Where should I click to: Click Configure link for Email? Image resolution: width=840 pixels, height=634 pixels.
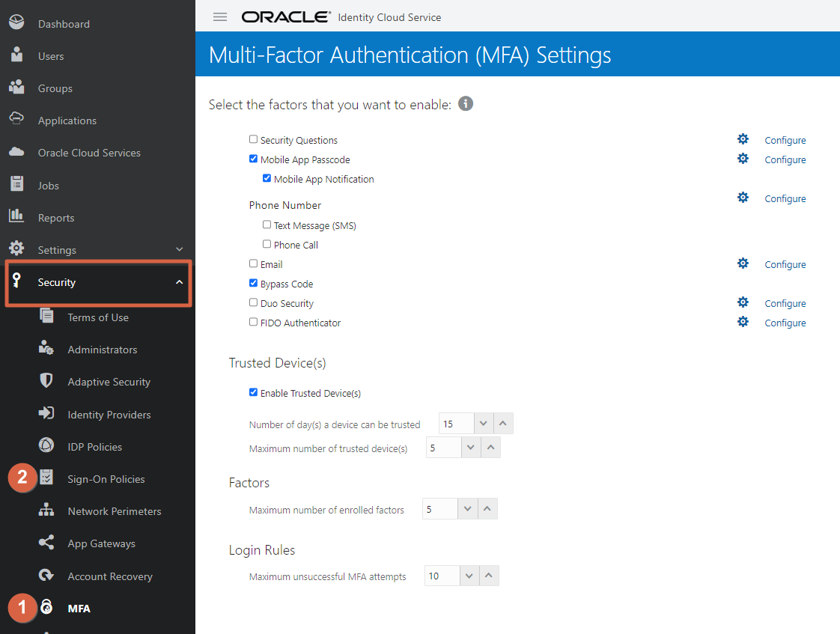(785, 264)
